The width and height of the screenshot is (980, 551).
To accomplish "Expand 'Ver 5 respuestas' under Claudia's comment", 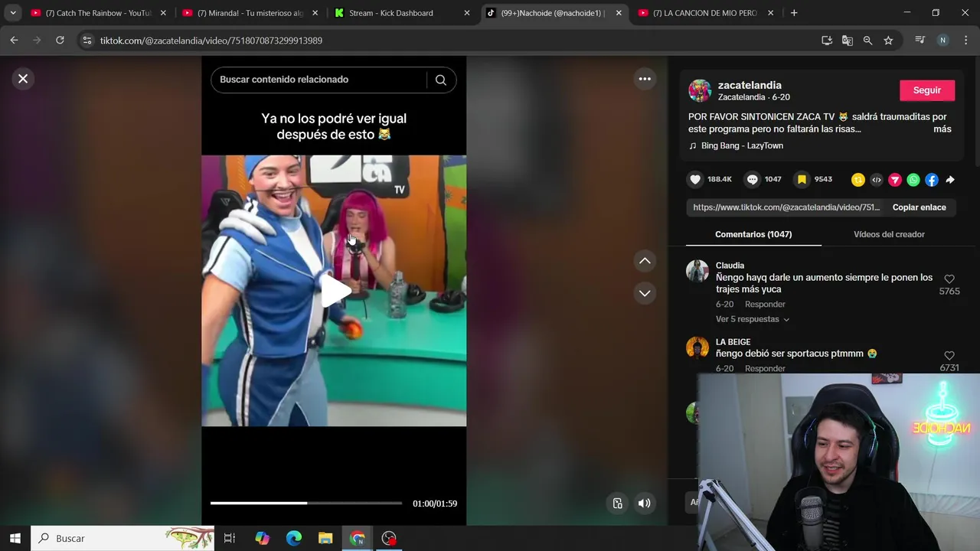I will [752, 319].
